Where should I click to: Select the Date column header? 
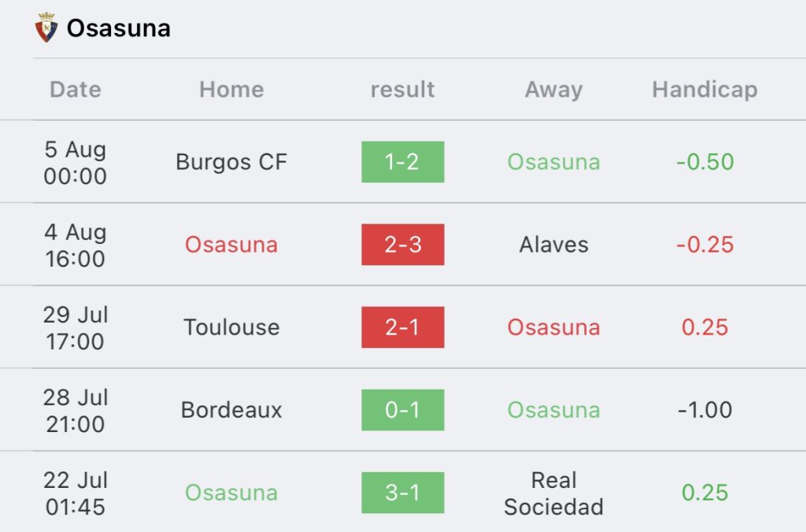pos(76,90)
